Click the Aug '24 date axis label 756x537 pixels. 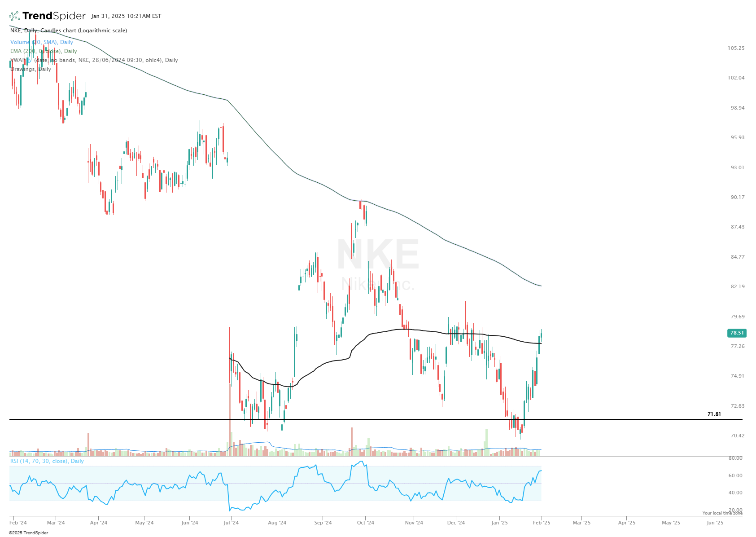(x=277, y=523)
